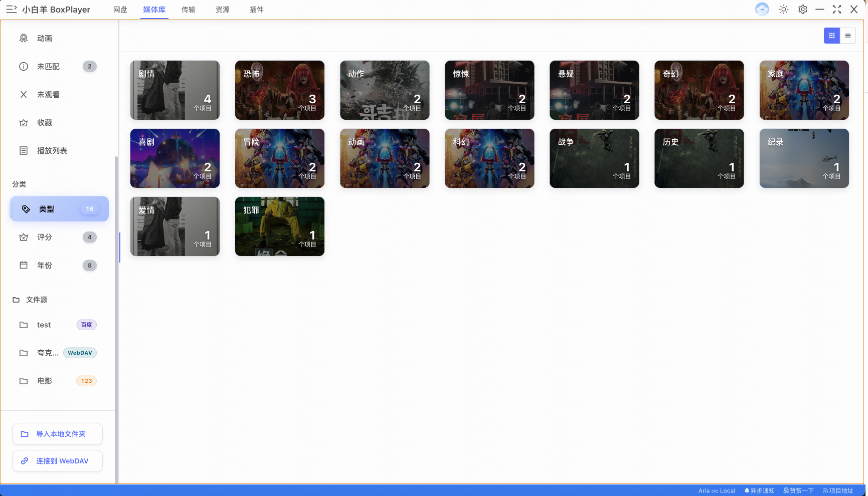Click the user avatar icon
868x496 pixels.
pos(762,10)
